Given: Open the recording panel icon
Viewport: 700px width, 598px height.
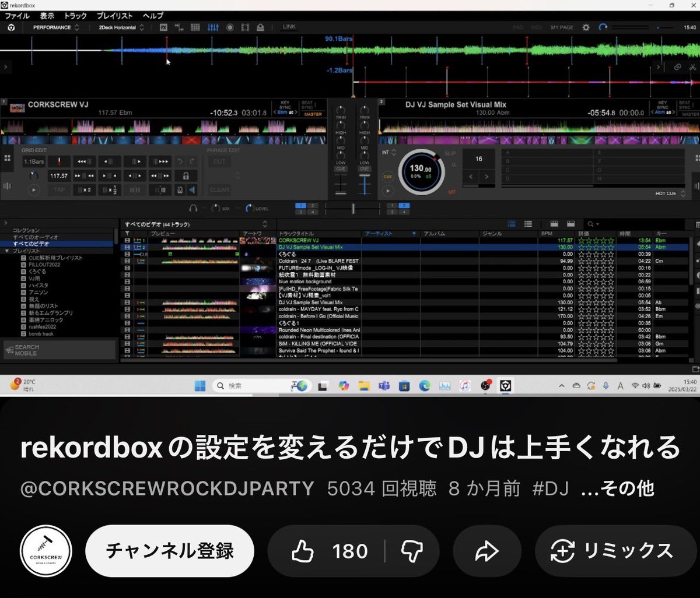Looking at the screenshot, I should point(230,27).
